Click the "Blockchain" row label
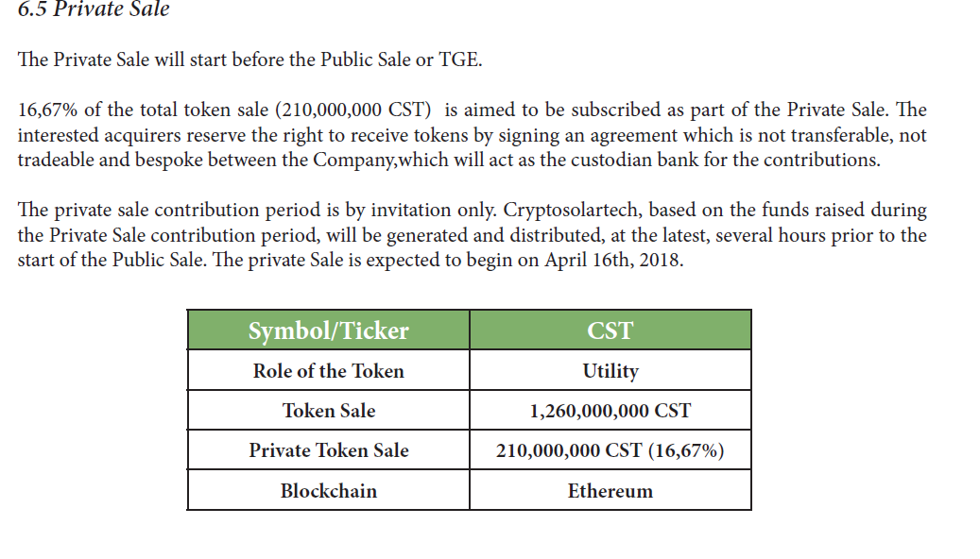980x559 pixels. tap(328, 491)
